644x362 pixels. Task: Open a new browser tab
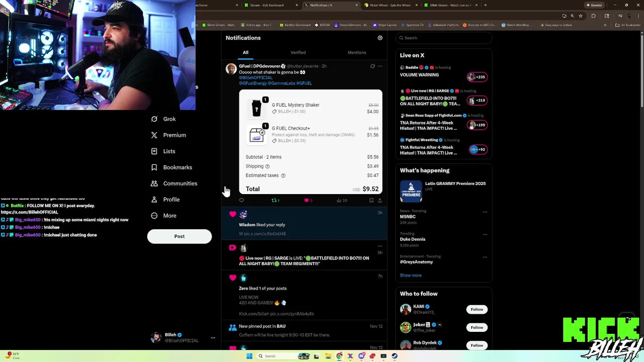[x=485, y=5]
